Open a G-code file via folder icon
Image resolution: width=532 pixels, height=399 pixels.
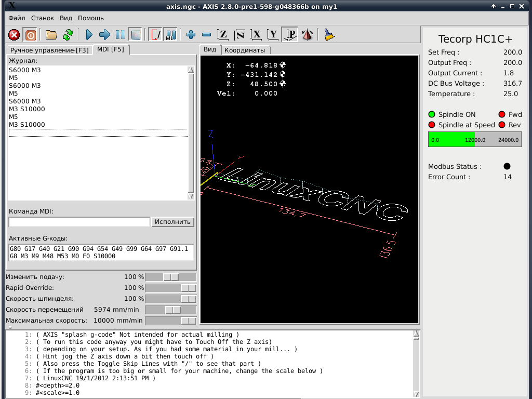pos(51,35)
